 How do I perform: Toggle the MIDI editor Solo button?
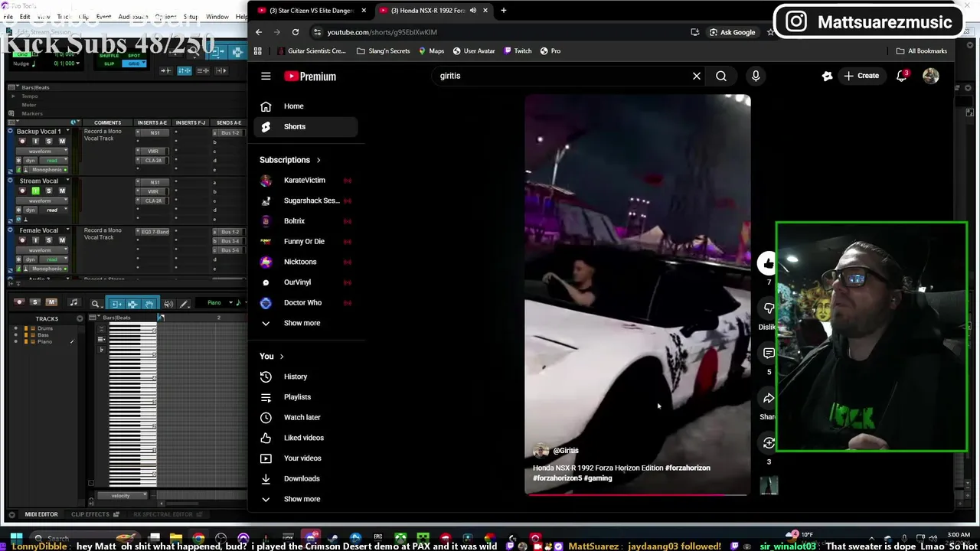tap(35, 302)
